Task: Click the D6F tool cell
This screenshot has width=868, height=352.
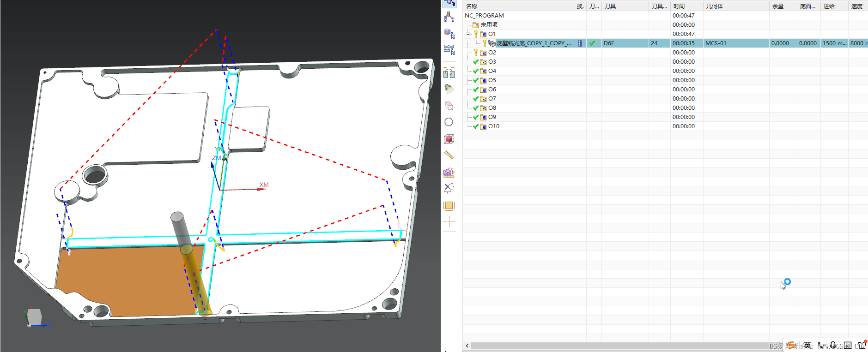Action: (625, 43)
